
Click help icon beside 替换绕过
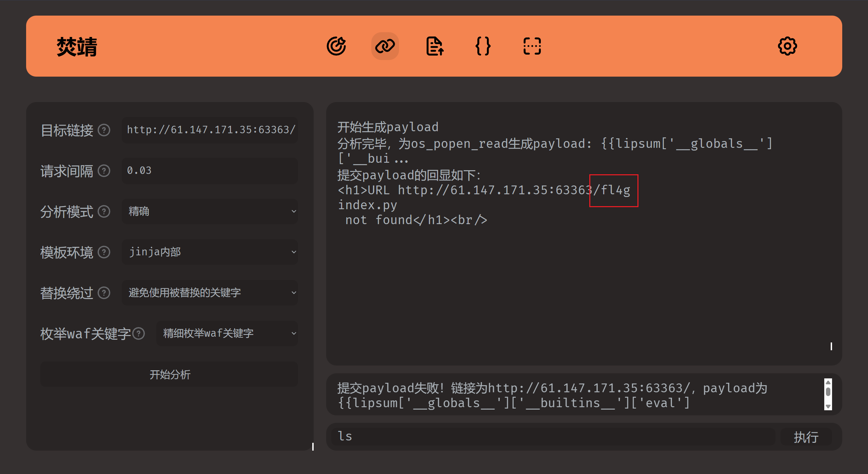tap(104, 293)
